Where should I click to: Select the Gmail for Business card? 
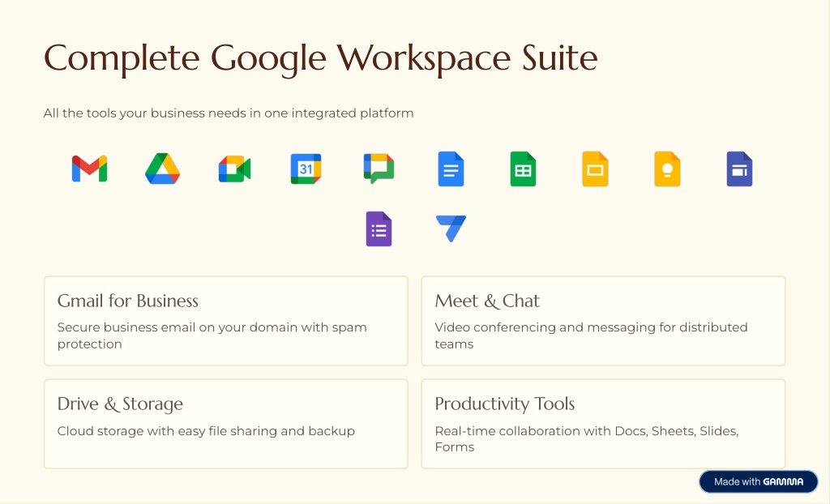(225, 321)
